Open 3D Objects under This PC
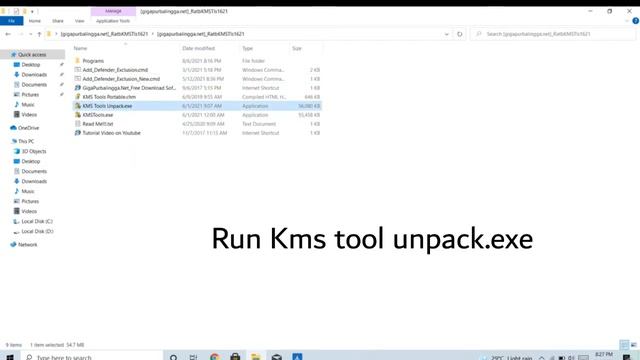The image size is (640, 360). [x=34, y=151]
